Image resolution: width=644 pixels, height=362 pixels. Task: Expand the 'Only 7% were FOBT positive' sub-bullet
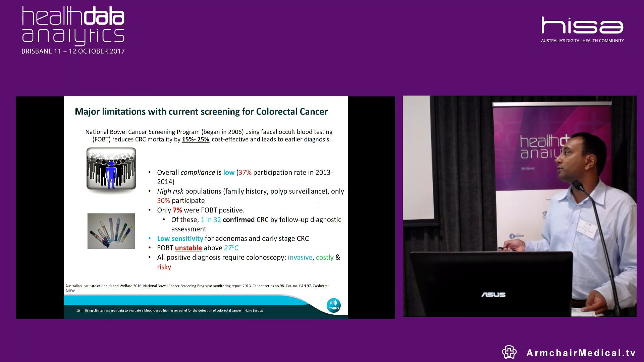click(201, 210)
